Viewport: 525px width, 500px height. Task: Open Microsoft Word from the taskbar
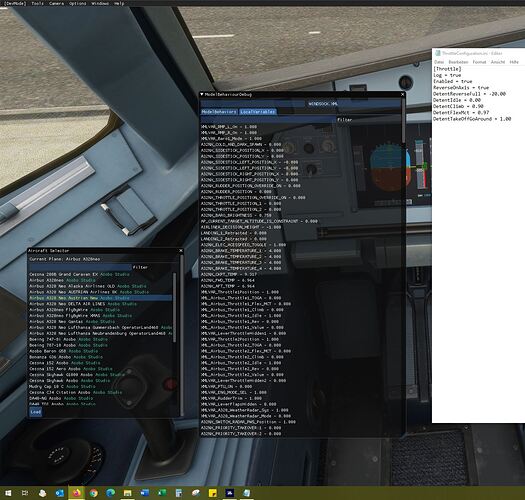click(x=145, y=493)
